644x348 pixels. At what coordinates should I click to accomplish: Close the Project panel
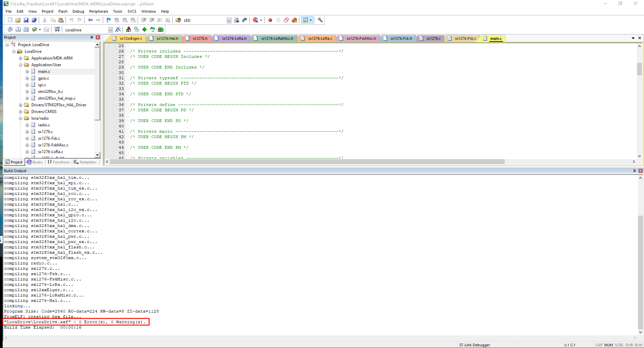click(98, 37)
